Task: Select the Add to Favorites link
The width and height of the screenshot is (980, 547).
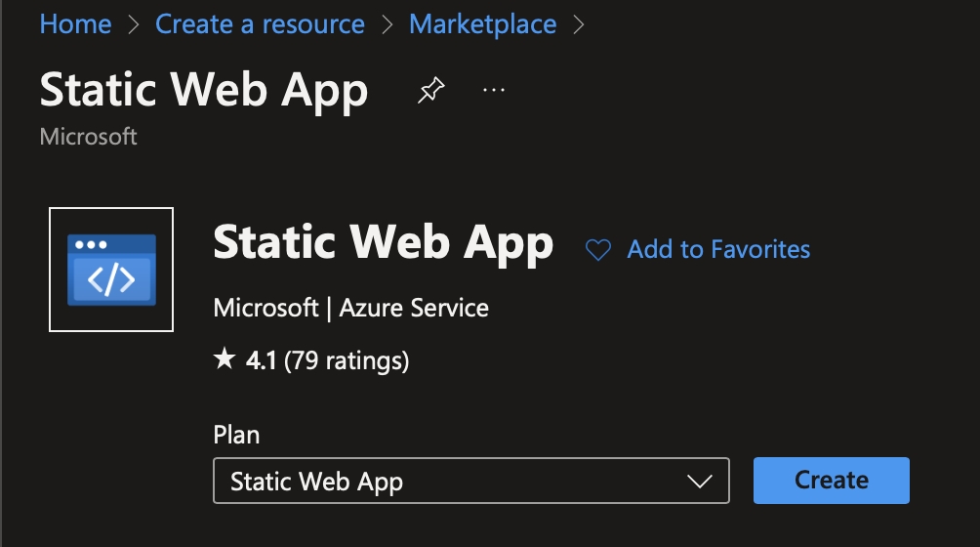Action: (718, 250)
